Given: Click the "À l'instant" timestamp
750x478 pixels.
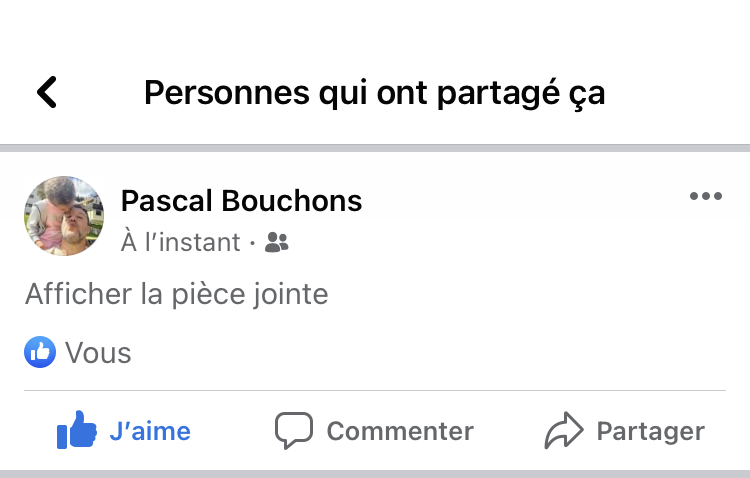Looking at the screenshot, I should tap(181, 242).
